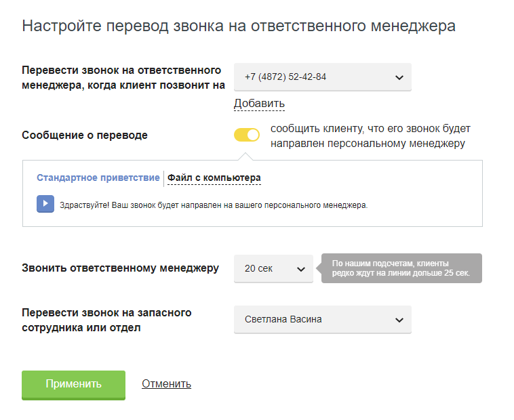Image resolution: width=514 pixels, height=420 pixels.
Task: Open the Светлана Васина backup employee dropdown
Action: tap(312, 320)
